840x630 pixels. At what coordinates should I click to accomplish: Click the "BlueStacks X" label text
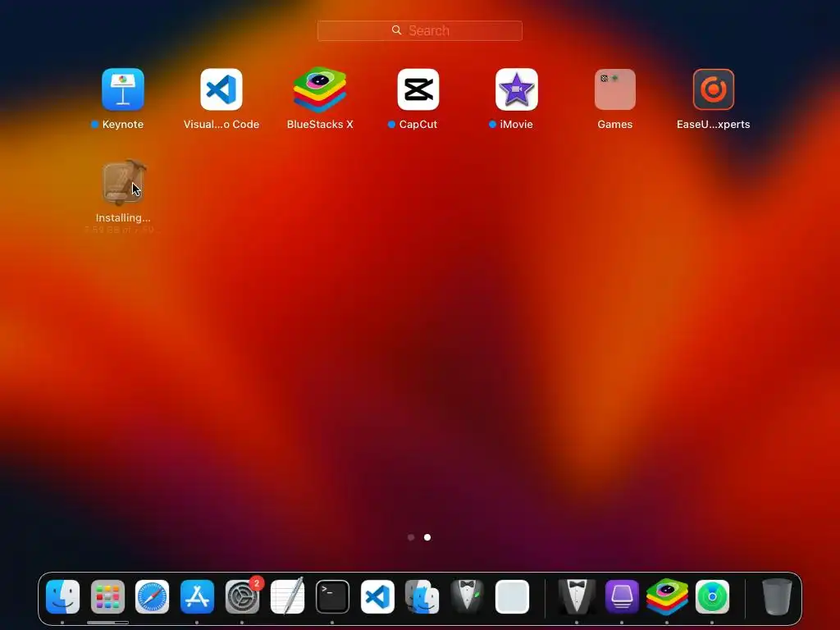pyautogui.click(x=320, y=125)
